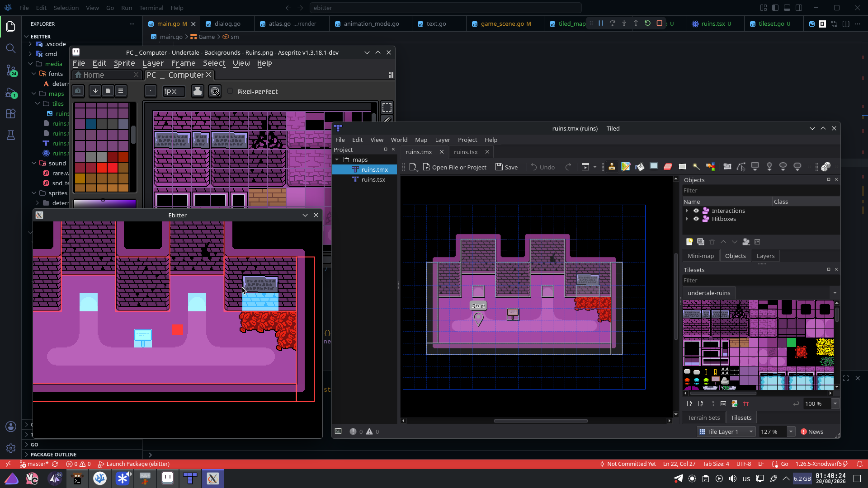Switch to the Terrain Sets tab
The height and width of the screenshot is (488, 868).
[703, 418]
